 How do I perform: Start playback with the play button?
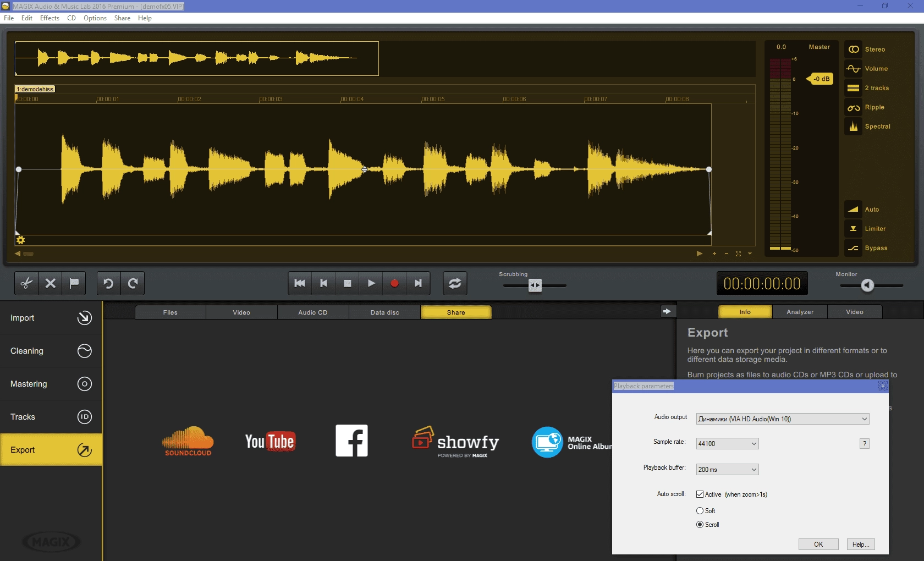pyautogui.click(x=371, y=283)
